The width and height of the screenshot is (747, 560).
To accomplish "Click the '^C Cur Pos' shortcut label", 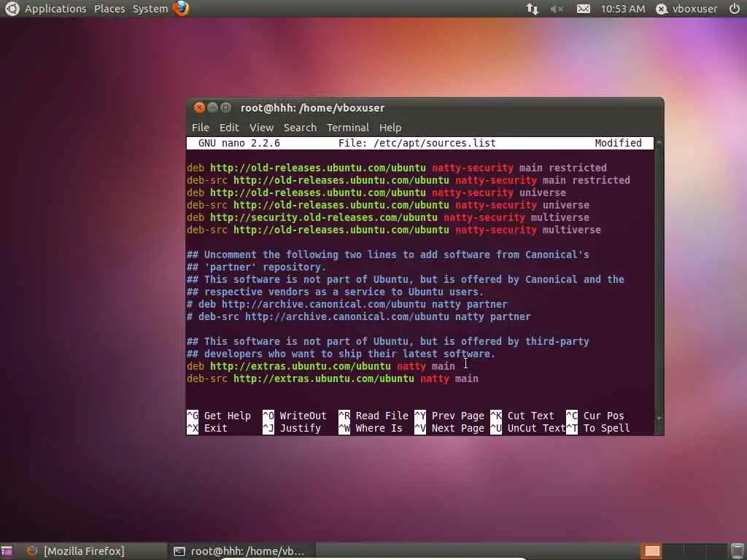I will tap(595, 416).
